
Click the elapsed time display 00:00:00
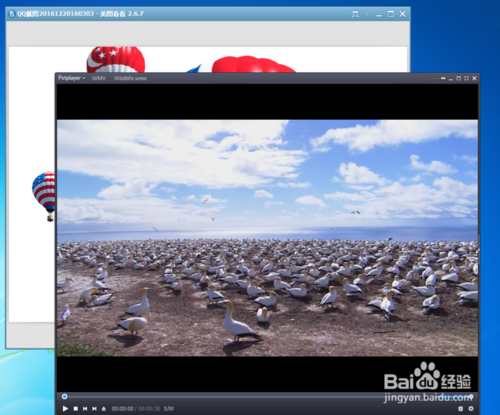coord(122,409)
